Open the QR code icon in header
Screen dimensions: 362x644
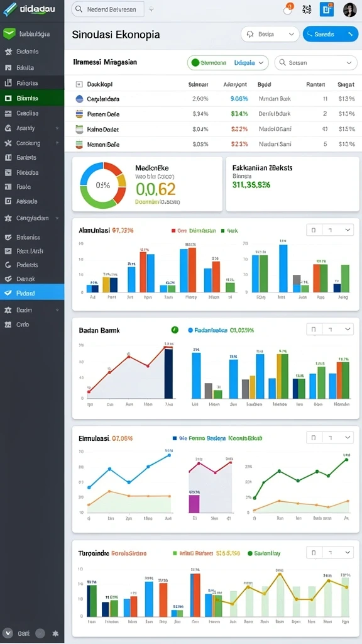tap(307, 9)
